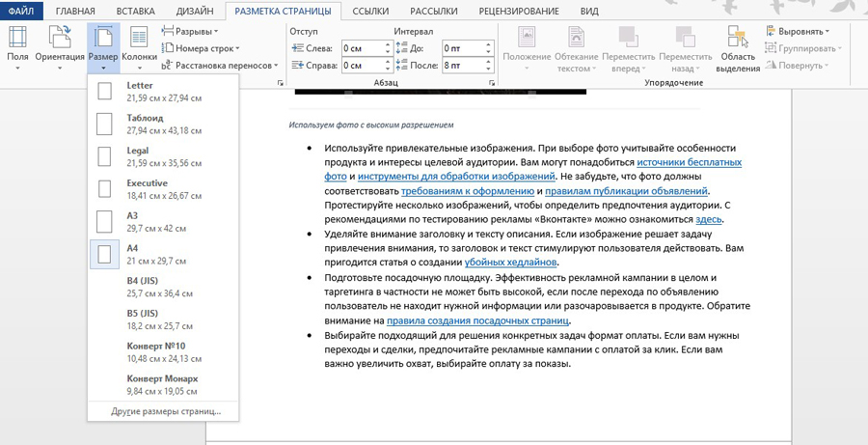The width and height of the screenshot is (868, 445).
Task: Click the Справа indent input field
Action: coord(362,66)
